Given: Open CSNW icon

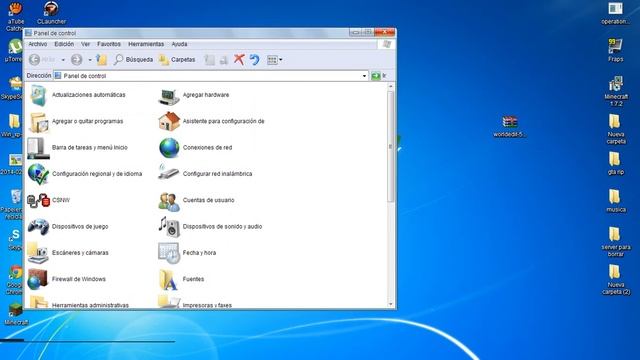Looking at the screenshot, I should 38,200.
